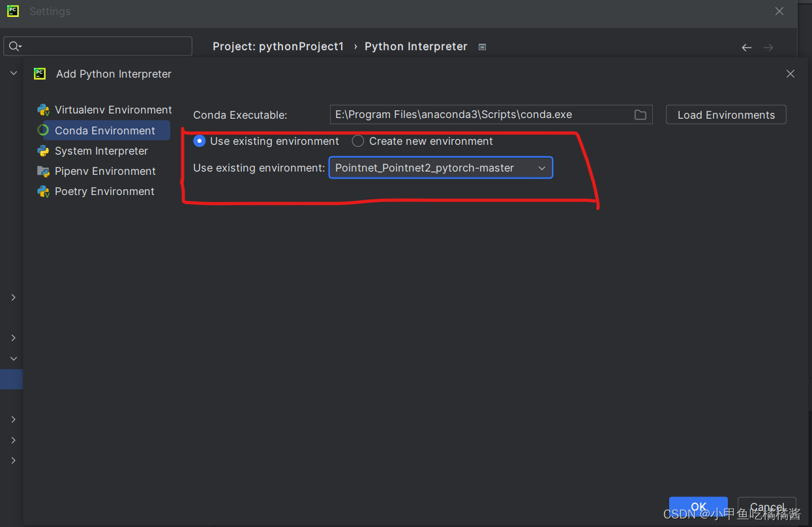Click the Conda Executable label
The height and width of the screenshot is (527, 812).
pyautogui.click(x=240, y=115)
